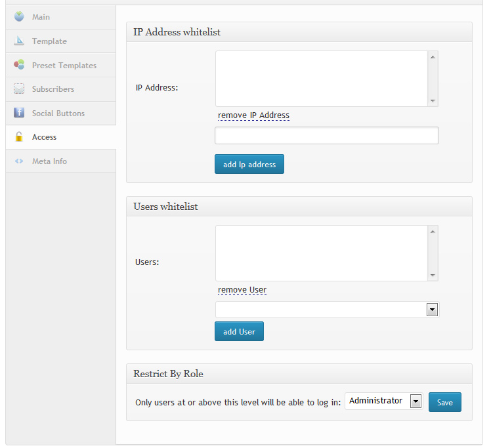Click the remove User link

pos(242,290)
